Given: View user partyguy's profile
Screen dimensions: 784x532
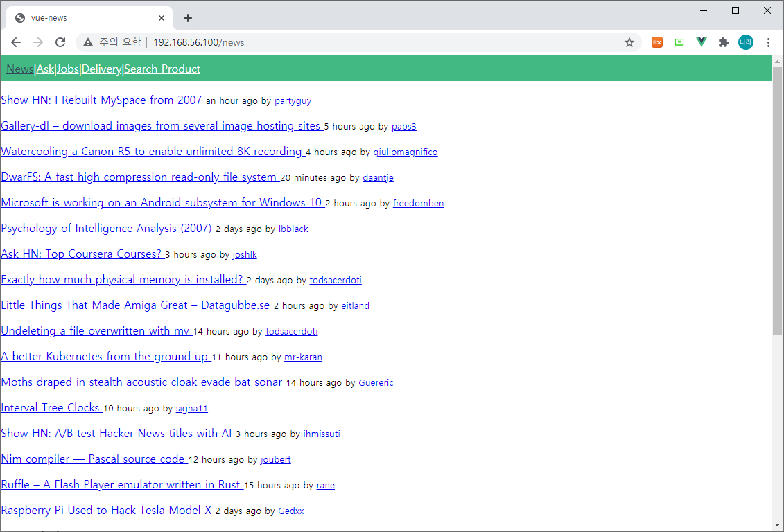Looking at the screenshot, I should click(293, 101).
